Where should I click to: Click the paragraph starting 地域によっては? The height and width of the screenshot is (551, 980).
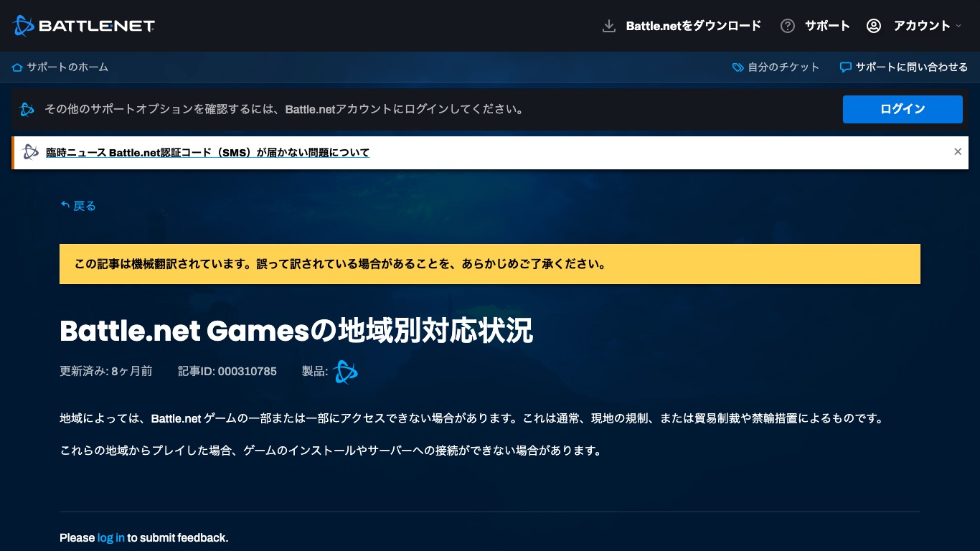[x=471, y=418]
